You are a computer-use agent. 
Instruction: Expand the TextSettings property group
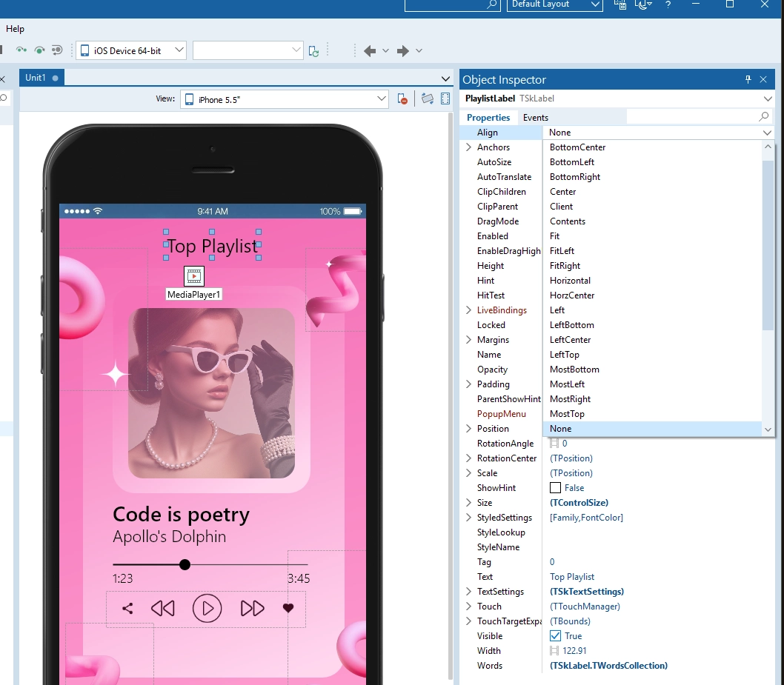tap(468, 591)
